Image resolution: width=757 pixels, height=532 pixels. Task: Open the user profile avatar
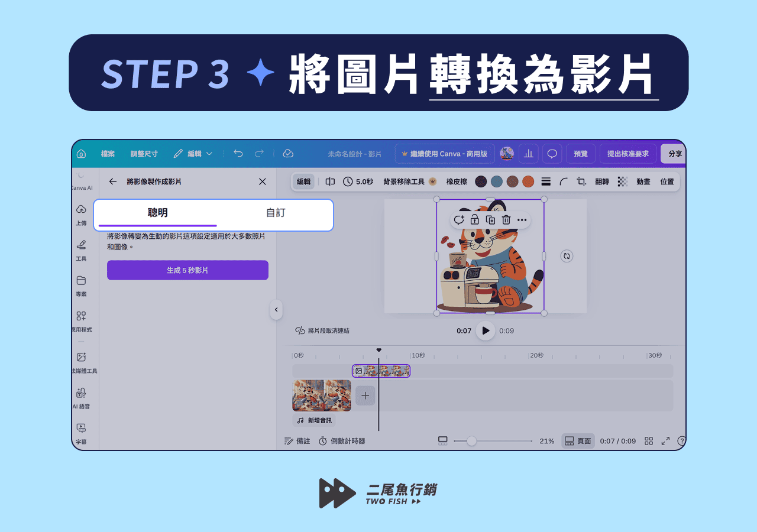507,154
